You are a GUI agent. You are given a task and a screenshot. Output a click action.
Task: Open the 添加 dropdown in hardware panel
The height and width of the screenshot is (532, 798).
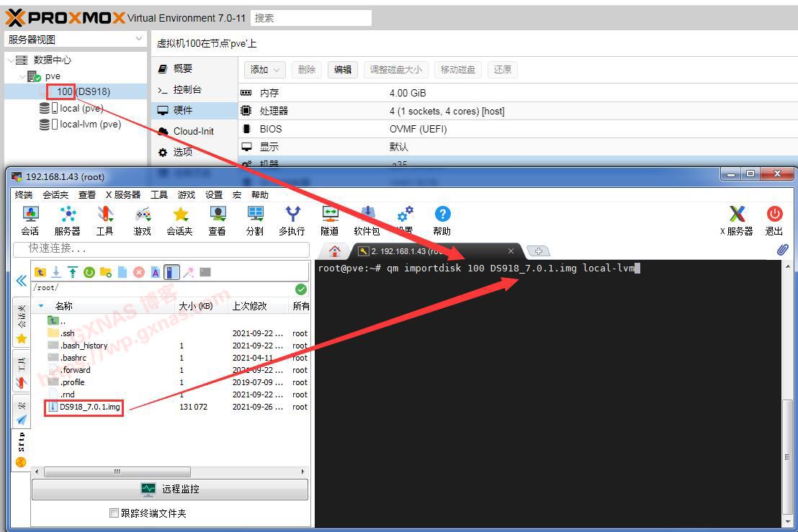(264, 70)
